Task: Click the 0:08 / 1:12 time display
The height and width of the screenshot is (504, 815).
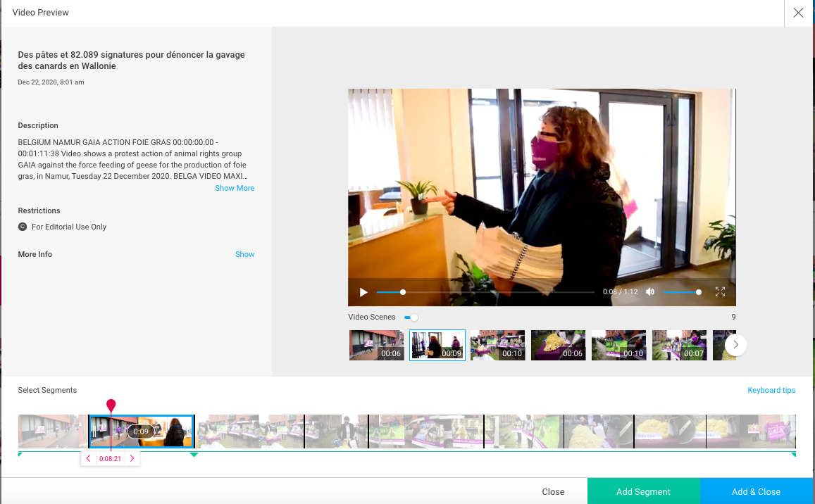Action: pos(620,292)
